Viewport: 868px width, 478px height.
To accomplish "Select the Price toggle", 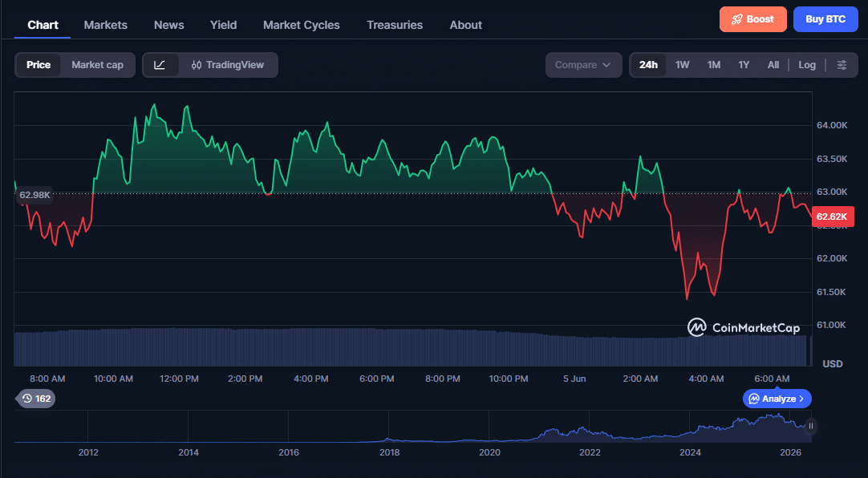I will (39, 65).
